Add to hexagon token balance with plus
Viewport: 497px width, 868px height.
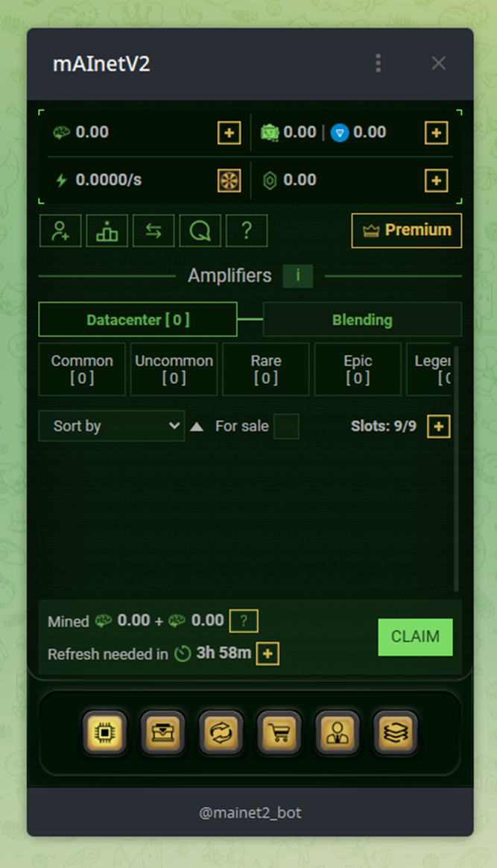pos(436,180)
